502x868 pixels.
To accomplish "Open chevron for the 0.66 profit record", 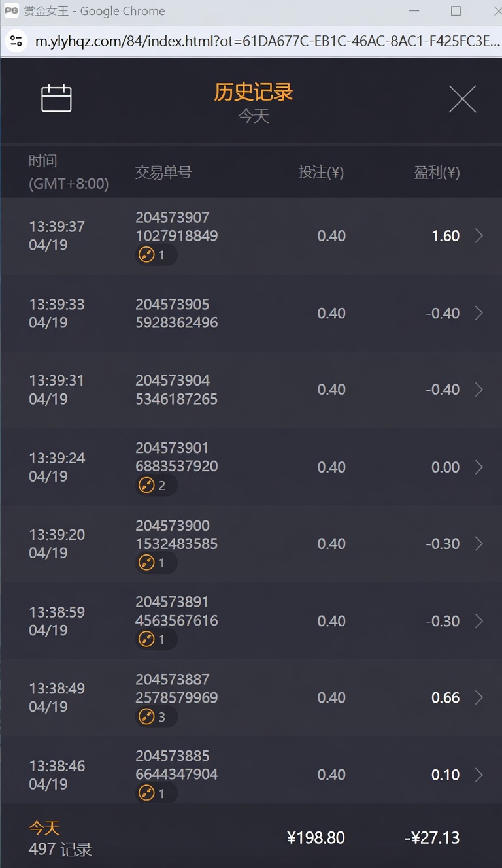I will (479, 697).
